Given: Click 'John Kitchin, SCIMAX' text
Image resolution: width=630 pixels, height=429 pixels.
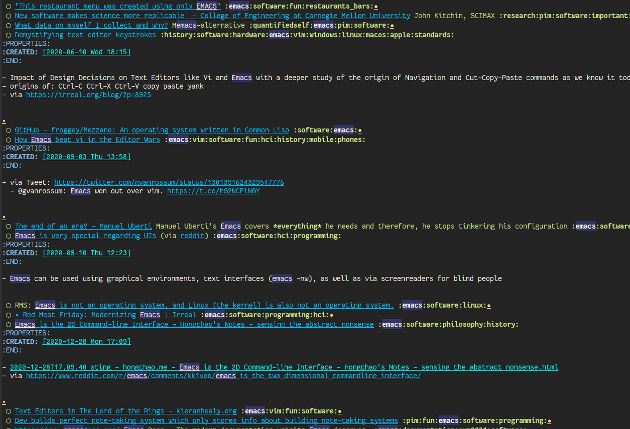Looking at the screenshot, I should (x=454, y=16).
